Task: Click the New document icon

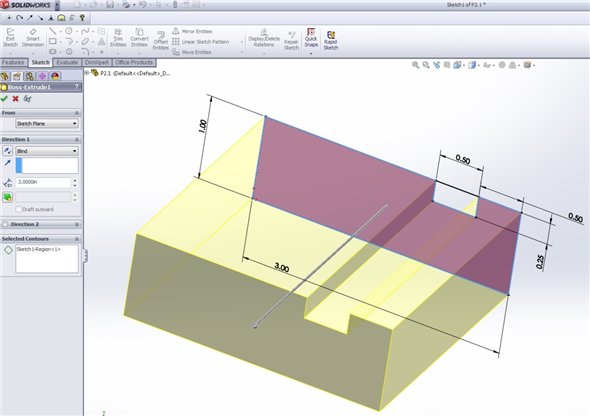Action: click(77, 5)
